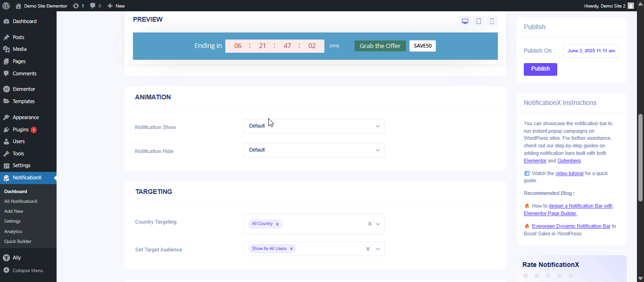Remove All Country tag

tap(277, 224)
